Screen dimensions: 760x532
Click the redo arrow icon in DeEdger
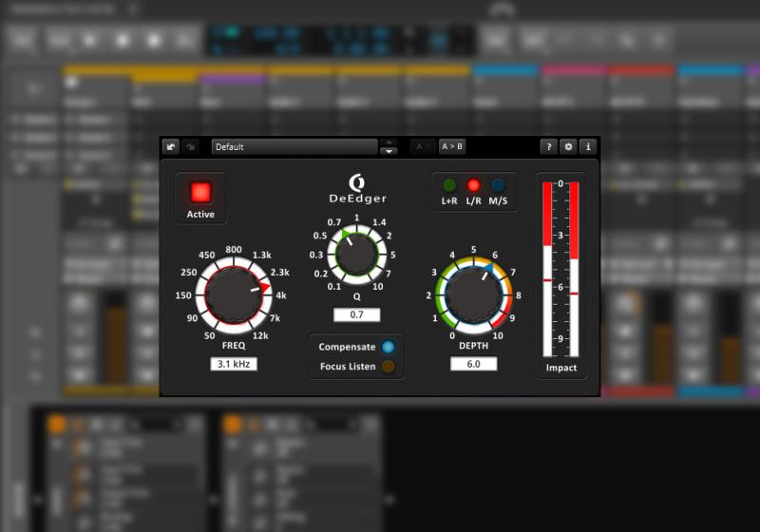191,146
